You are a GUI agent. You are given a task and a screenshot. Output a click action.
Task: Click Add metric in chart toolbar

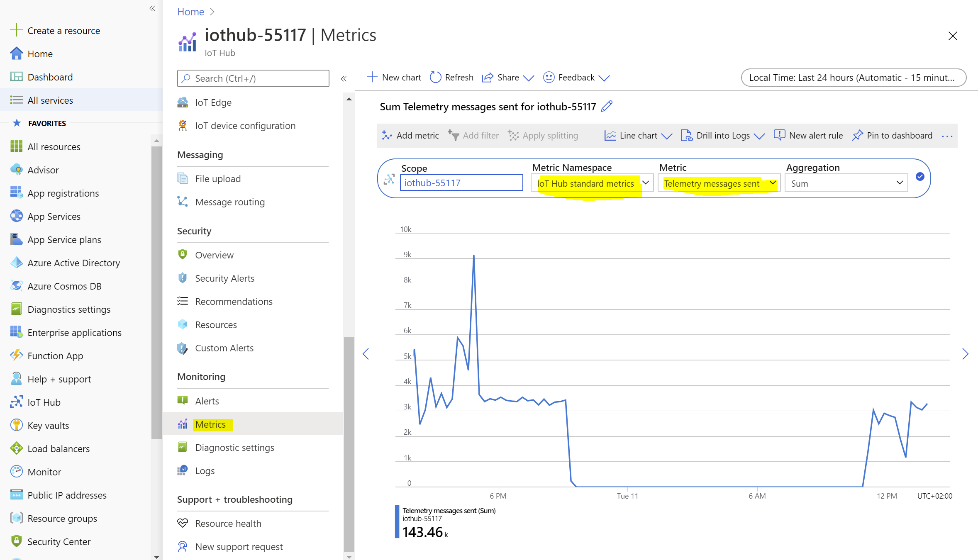pyautogui.click(x=410, y=136)
